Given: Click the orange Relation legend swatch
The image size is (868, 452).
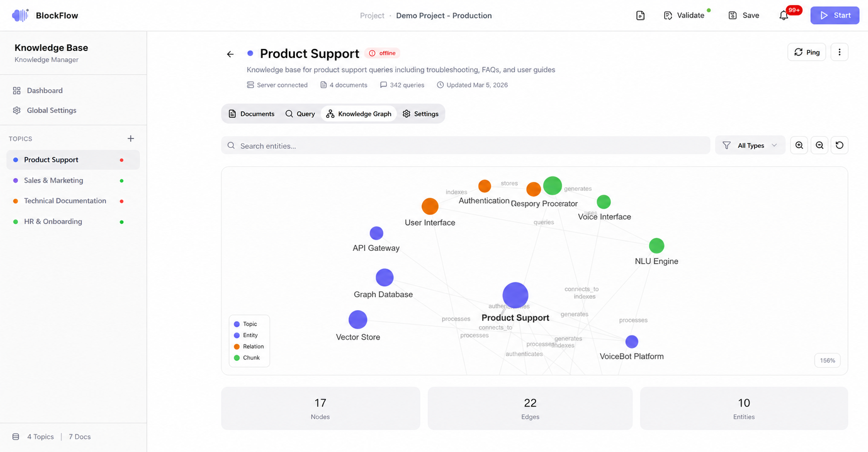Looking at the screenshot, I should coord(237,347).
